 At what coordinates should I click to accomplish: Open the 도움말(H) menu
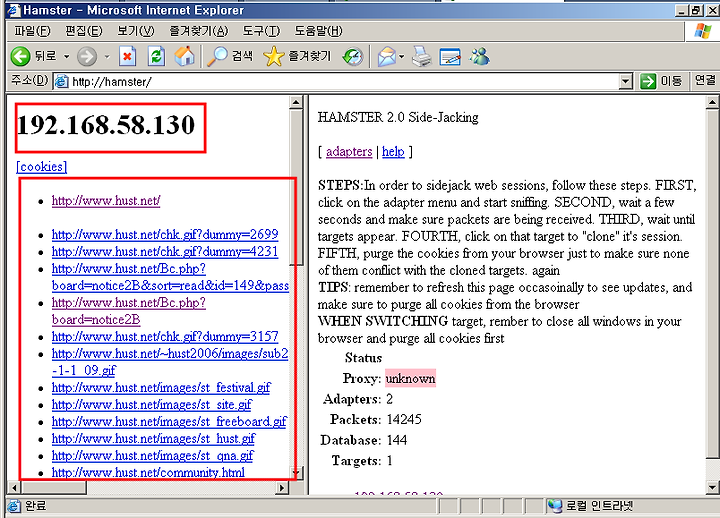point(318,31)
